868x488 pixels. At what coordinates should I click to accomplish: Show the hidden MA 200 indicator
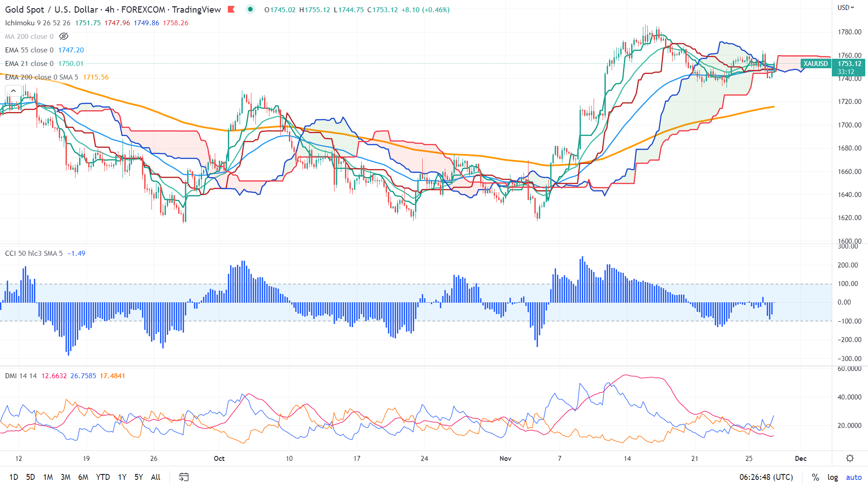point(64,37)
